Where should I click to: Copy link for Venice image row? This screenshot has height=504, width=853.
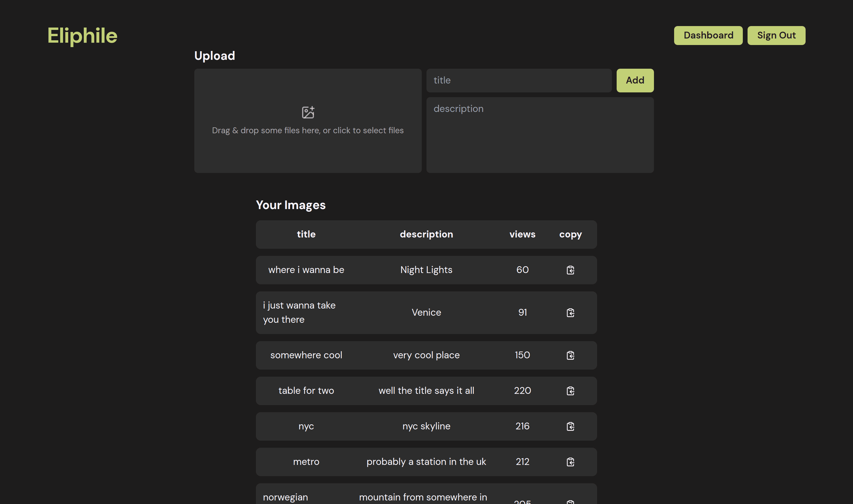click(570, 312)
